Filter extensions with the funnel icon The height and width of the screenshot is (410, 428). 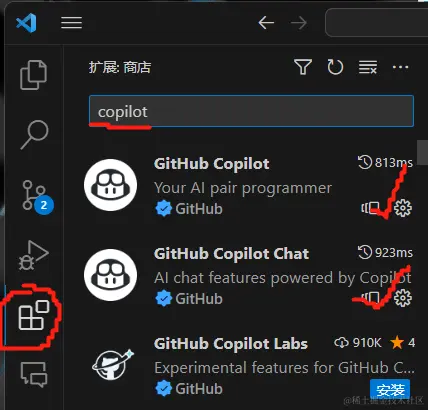(x=303, y=67)
